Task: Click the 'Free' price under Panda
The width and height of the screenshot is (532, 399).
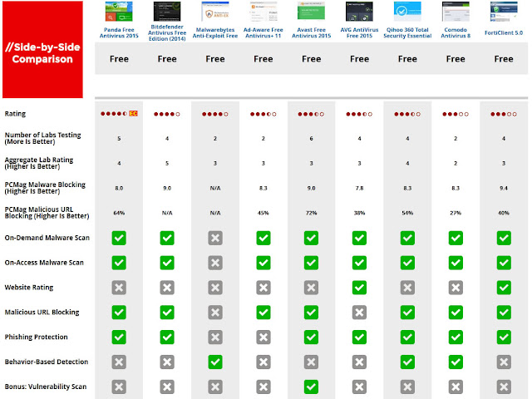Action: tap(119, 59)
